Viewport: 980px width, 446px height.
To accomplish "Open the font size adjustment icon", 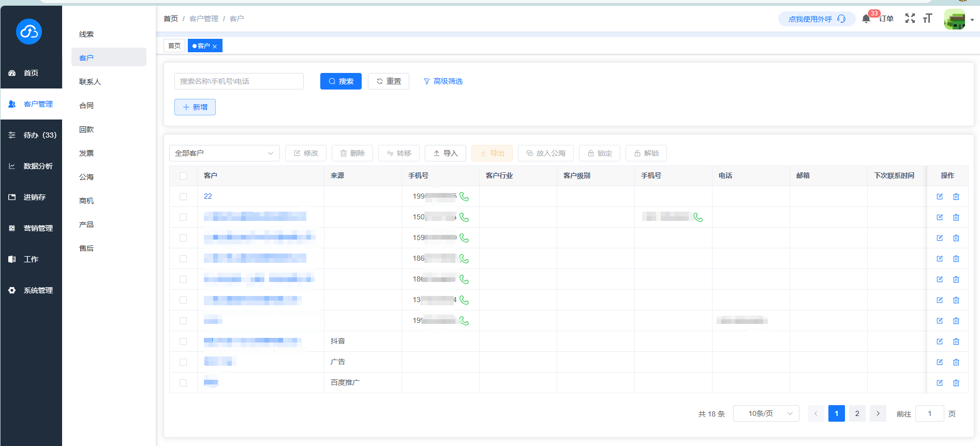I will click(x=927, y=19).
